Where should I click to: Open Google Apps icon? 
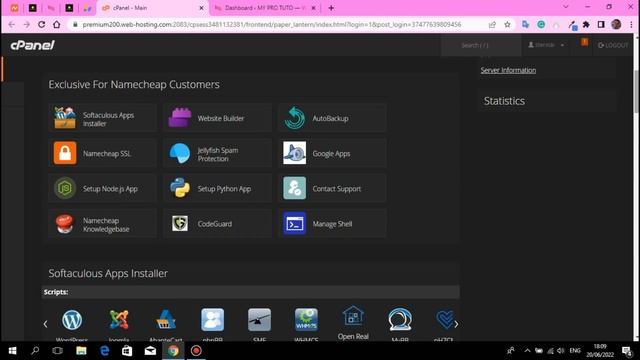294,153
